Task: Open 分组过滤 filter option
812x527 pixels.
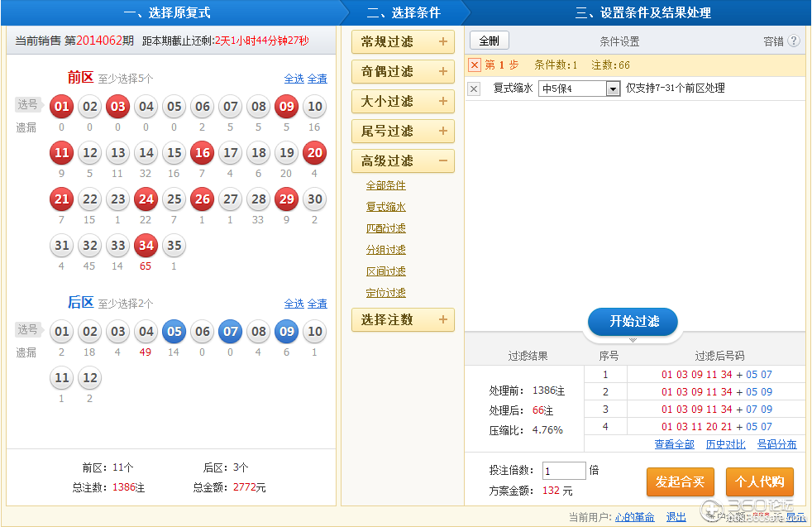Action: click(386, 250)
